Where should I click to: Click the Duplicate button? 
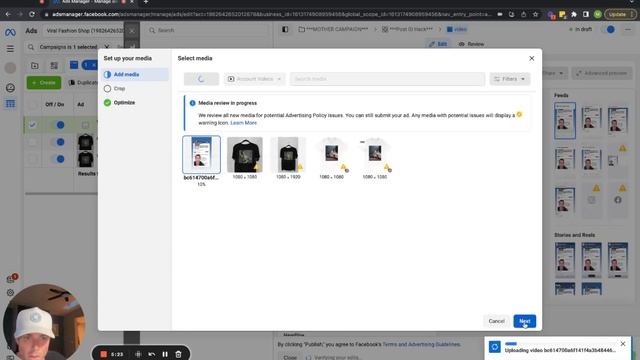(83, 82)
